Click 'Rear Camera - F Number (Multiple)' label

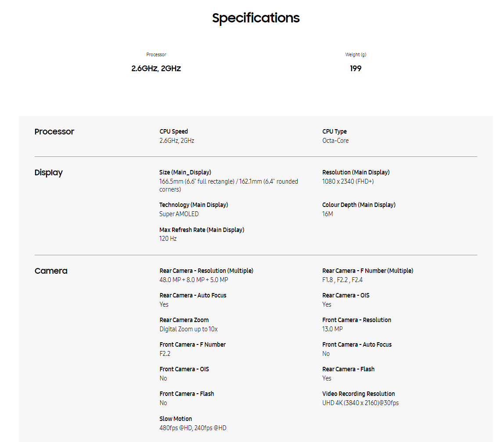(x=368, y=271)
